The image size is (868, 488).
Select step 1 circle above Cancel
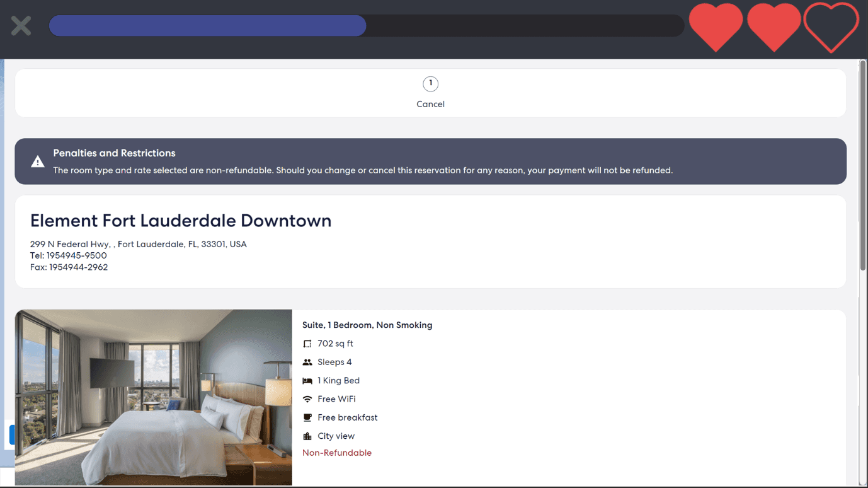tap(431, 83)
